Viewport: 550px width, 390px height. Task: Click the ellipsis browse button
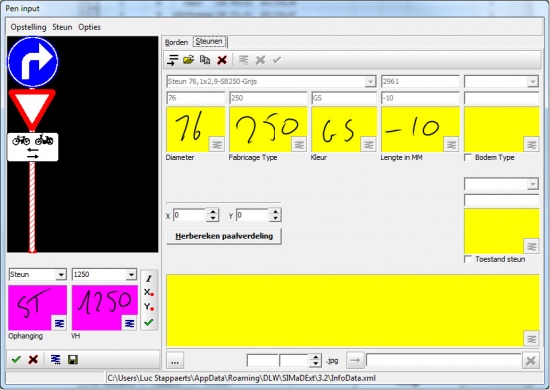click(175, 361)
